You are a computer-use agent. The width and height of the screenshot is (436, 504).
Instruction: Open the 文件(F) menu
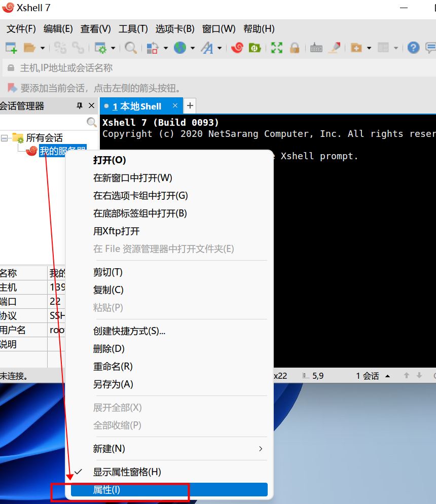pyautogui.click(x=21, y=29)
